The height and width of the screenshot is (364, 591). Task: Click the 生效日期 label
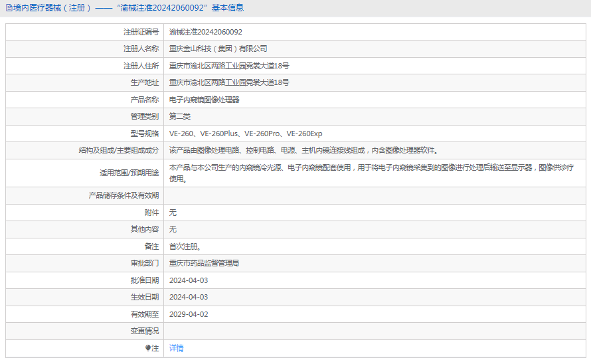pos(145,297)
